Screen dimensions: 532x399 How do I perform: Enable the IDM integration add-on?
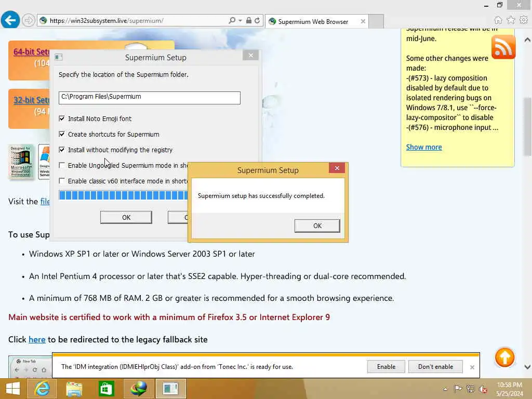386,366
